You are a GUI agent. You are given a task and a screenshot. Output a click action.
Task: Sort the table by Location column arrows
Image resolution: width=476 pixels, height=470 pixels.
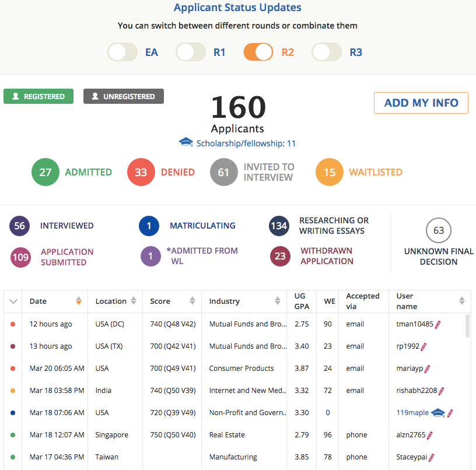[x=134, y=301]
